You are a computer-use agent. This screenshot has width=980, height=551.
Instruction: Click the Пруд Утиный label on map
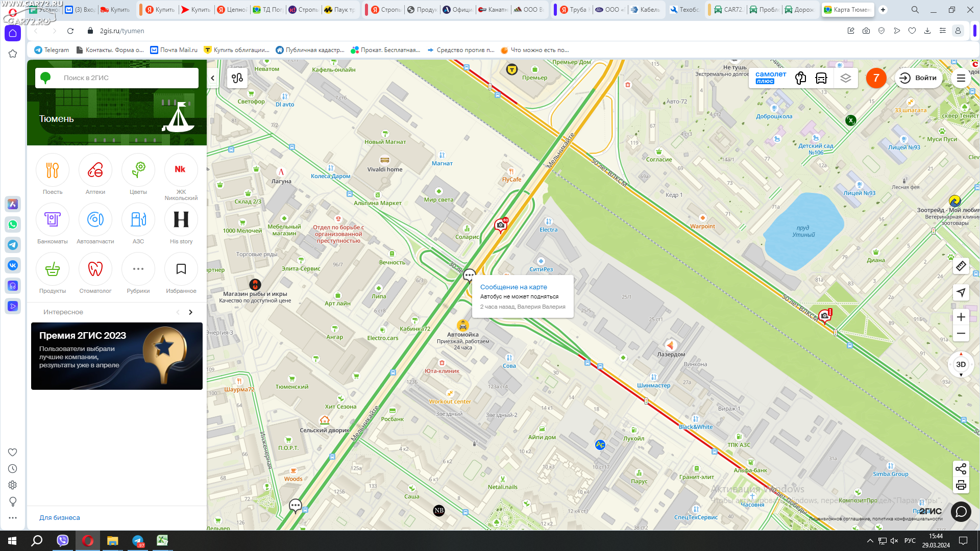coord(803,231)
